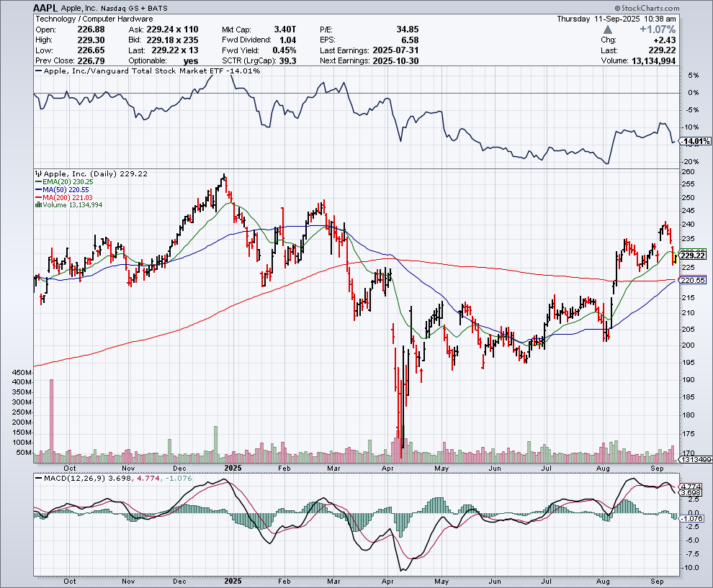Click the Last quote 229.22 x 13
This screenshot has width=713, height=588.
coord(175,50)
